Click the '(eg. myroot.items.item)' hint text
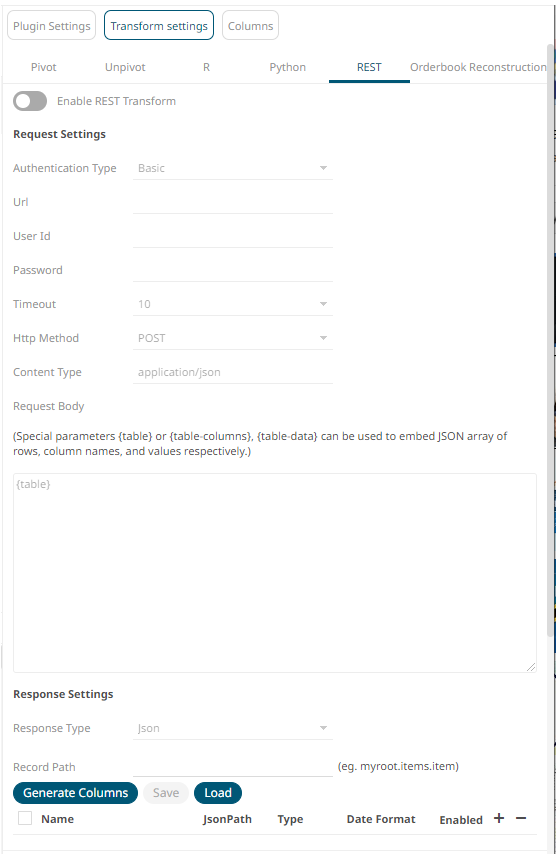This screenshot has height=858, width=559. coord(398,766)
